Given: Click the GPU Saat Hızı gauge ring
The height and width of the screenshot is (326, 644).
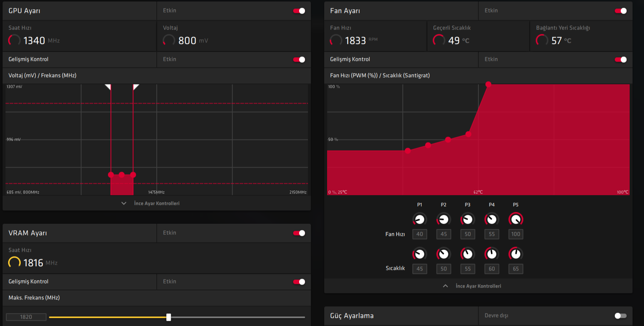Looking at the screenshot, I should pos(14,40).
